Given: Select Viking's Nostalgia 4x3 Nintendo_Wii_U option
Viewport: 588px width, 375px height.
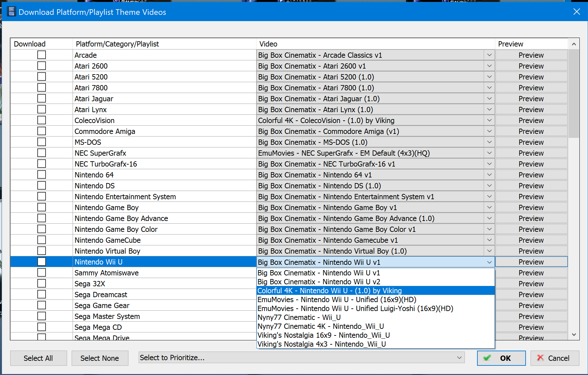Looking at the screenshot, I should point(376,344).
